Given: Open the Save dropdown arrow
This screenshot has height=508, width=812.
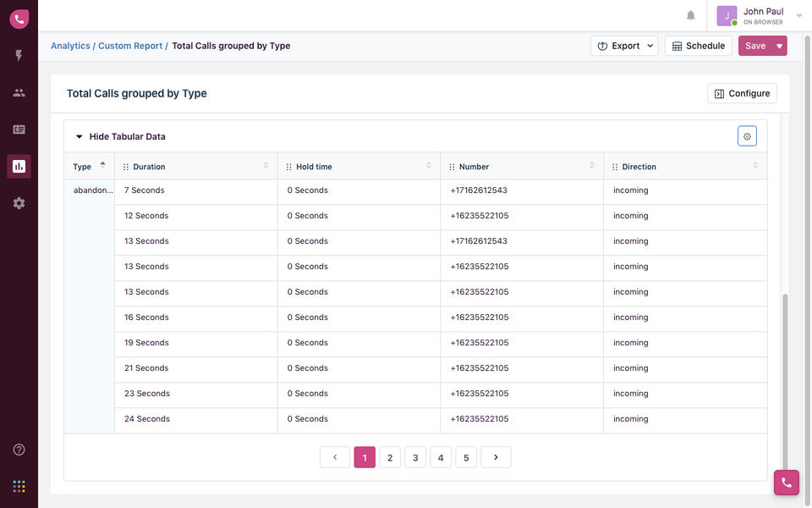Looking at the screenshot, I should (779, 46).
